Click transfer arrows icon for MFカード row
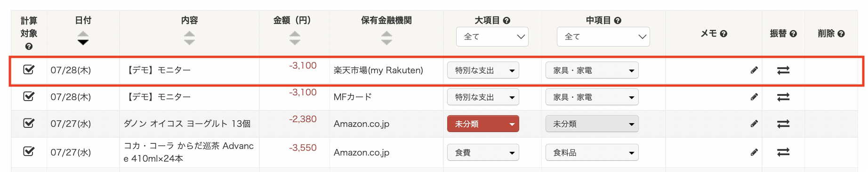Image resolution: width=868 pixels, height=172 pixels. (783, 97)
